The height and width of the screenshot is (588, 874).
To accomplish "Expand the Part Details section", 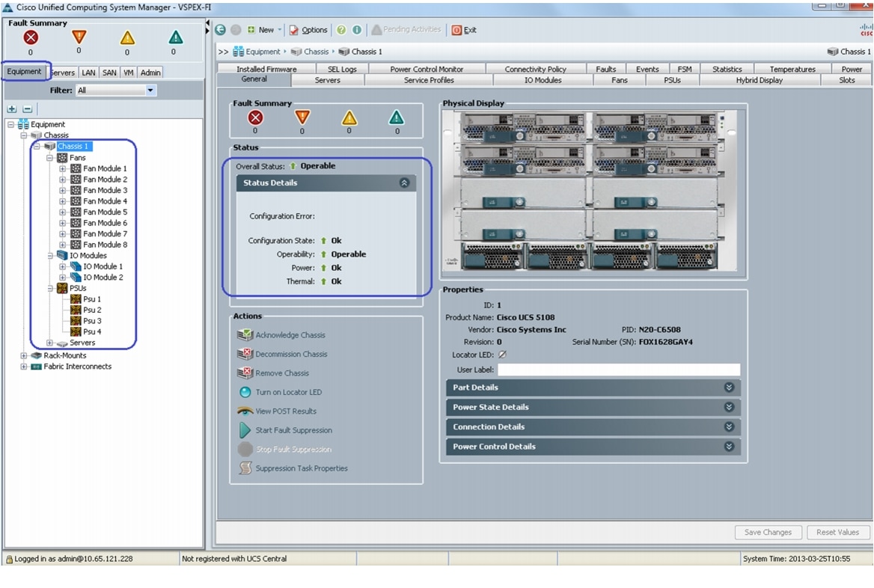I will 729,388.
